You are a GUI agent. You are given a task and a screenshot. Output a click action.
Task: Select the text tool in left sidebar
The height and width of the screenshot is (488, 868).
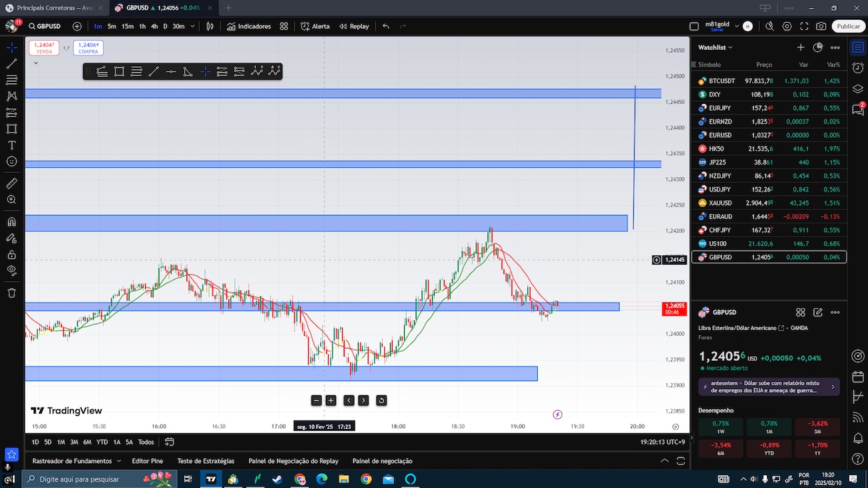pyautogui.click(x=11, y=145)
